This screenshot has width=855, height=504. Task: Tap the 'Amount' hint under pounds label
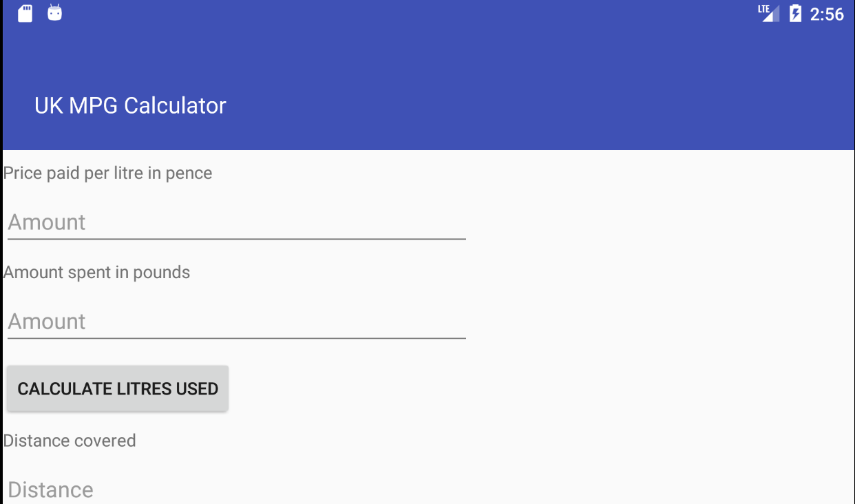tap(47, 322)
